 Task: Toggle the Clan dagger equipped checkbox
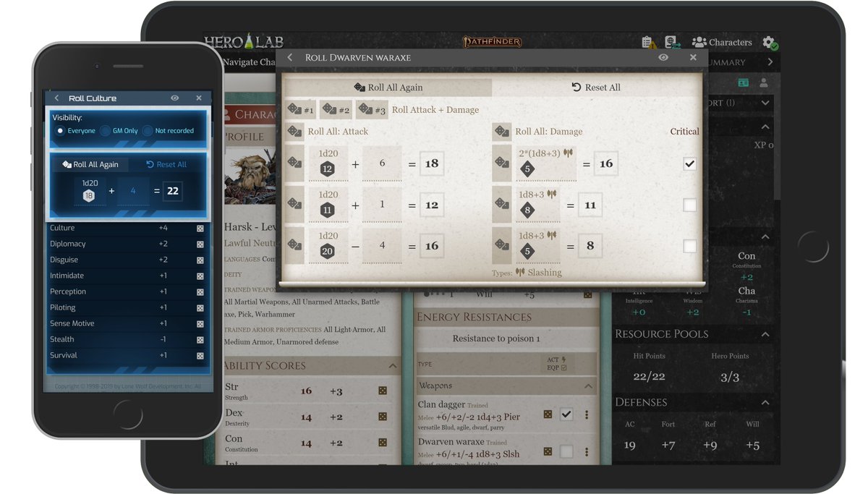(x=566, y=414)
